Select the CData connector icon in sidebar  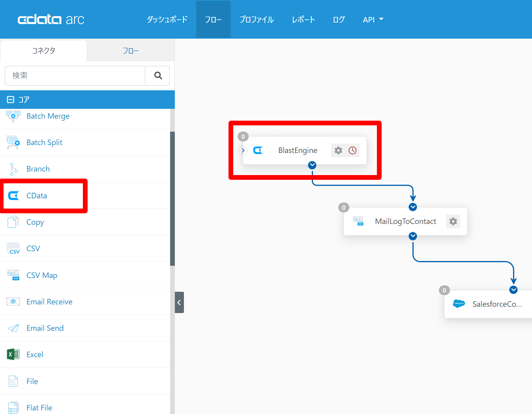[x=13, y=196]
